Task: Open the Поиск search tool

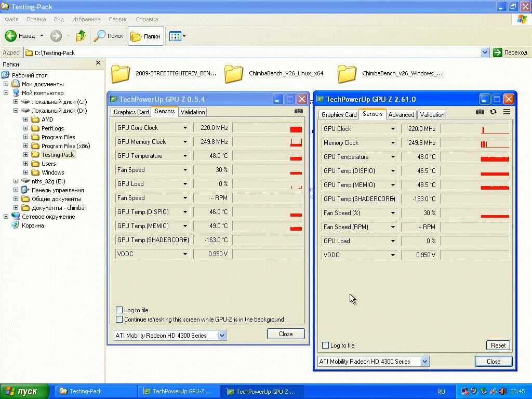Action: click(x=109, y=36)
